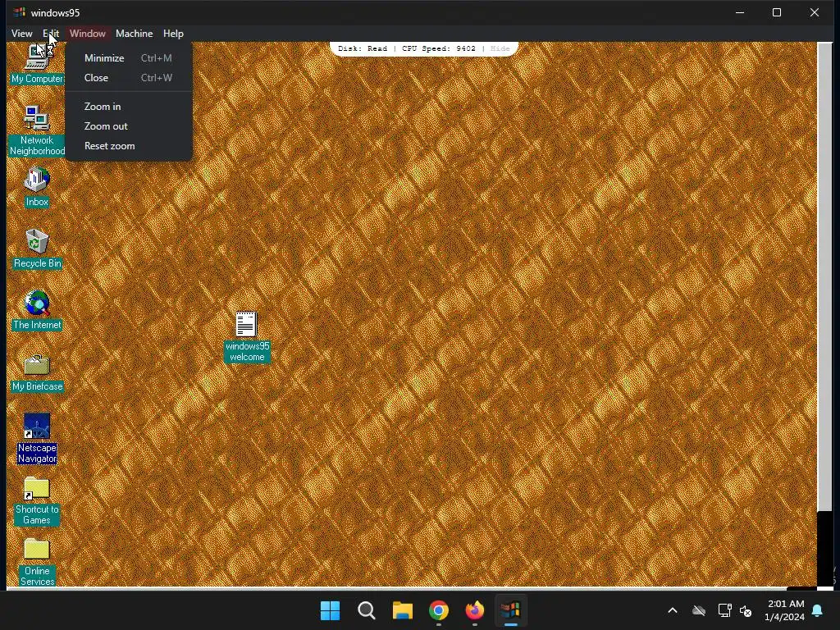Click the windows95 app taskbar icon

tap(510, 610)
